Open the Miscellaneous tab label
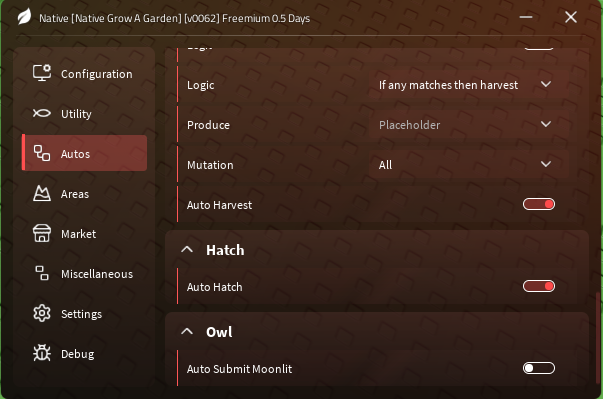The height and width of the screenshot is (399, 603). pos(97,274)
